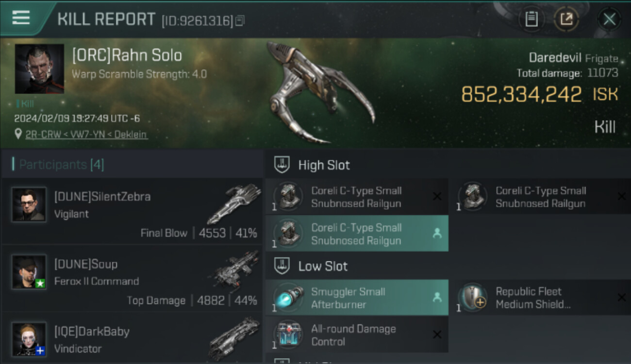Copy the kill report ID icon

pyautogui.click(x=240, y=21)
